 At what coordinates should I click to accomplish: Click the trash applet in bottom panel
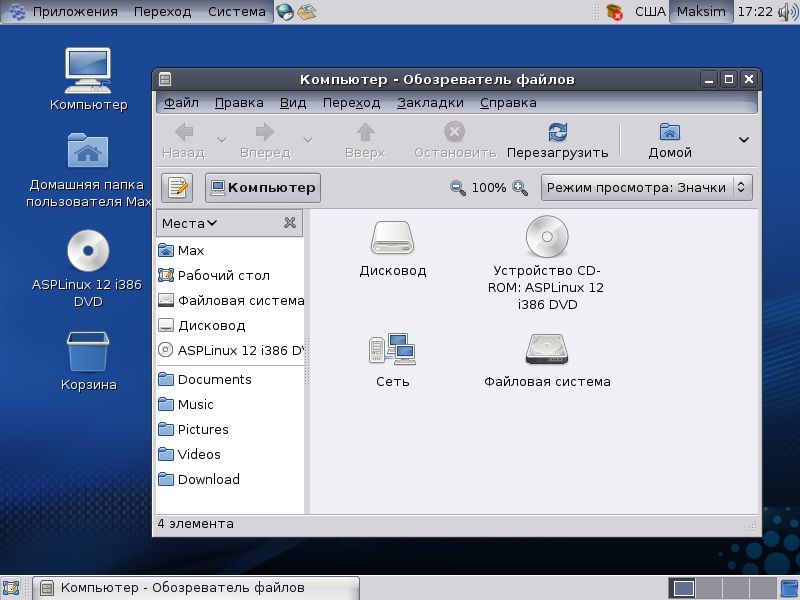pyautogui.click(x=789, y=588)
